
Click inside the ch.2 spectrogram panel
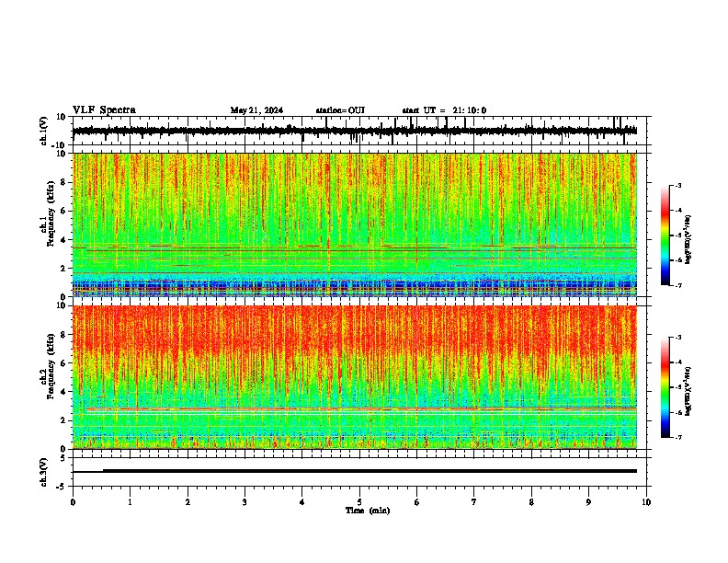point(355,377)
